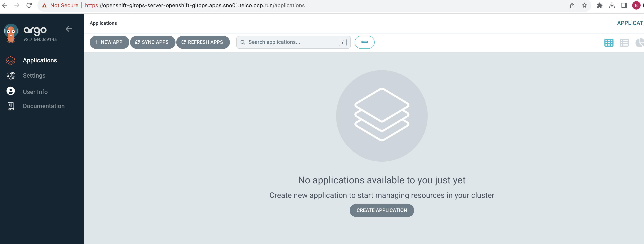Screen dimensions: 644x244
Task: Toggle the status bar ruler button
Action: pos(364,42)
